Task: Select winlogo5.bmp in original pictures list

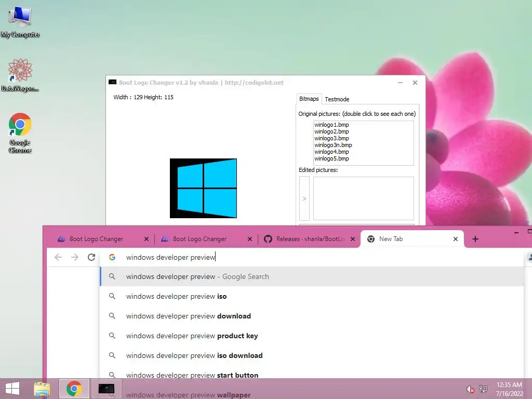Action: (x=331, y=158)
